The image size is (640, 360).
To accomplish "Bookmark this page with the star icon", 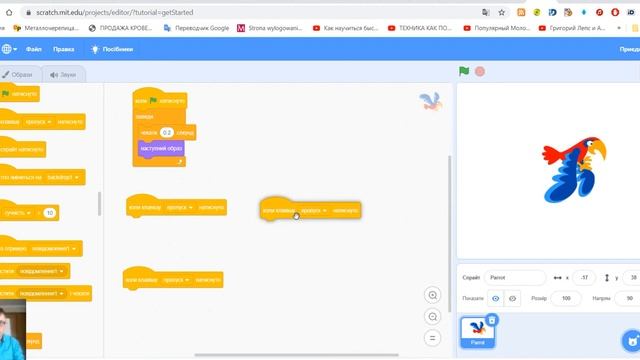I will tap(502, 13).
